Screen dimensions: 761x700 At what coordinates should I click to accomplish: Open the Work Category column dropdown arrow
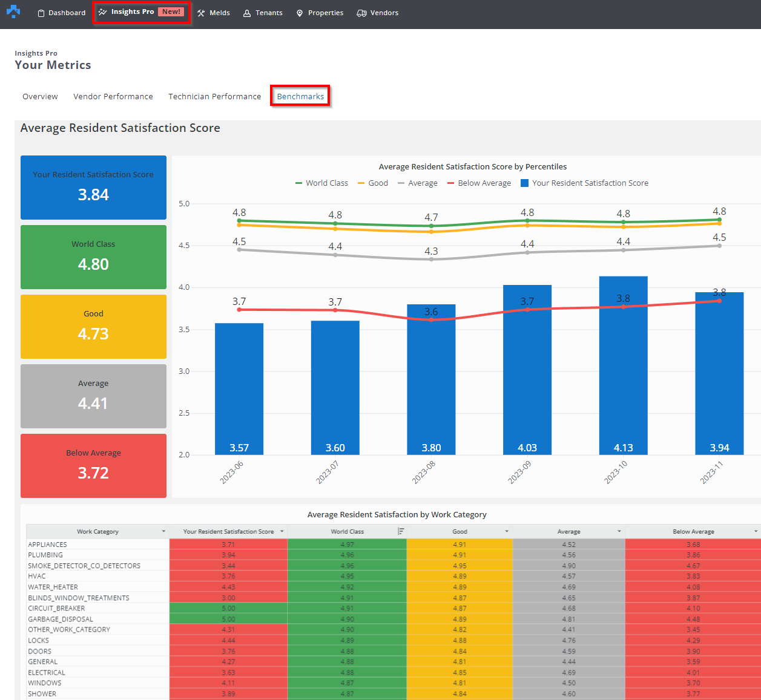(x=163, y=531)
